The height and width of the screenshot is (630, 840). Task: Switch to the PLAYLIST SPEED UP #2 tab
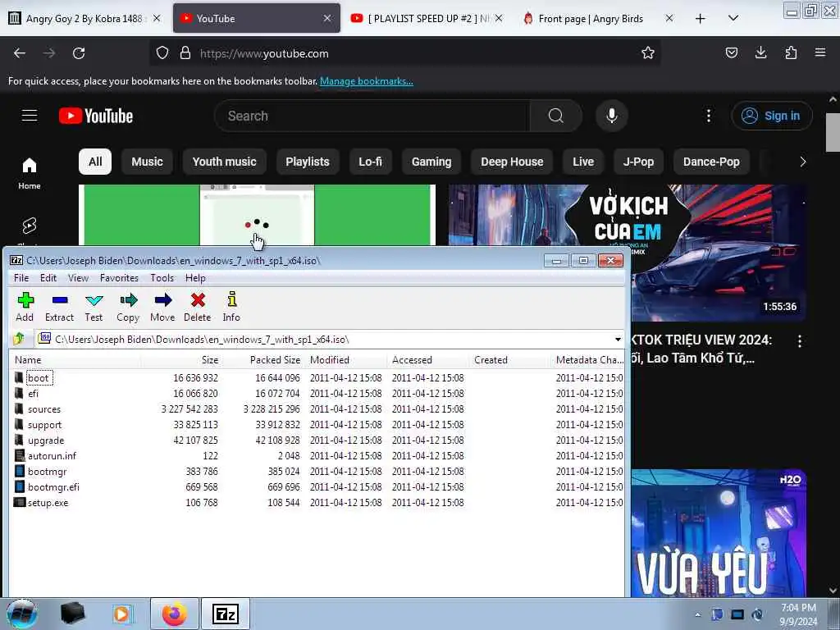tap(427, 18)
